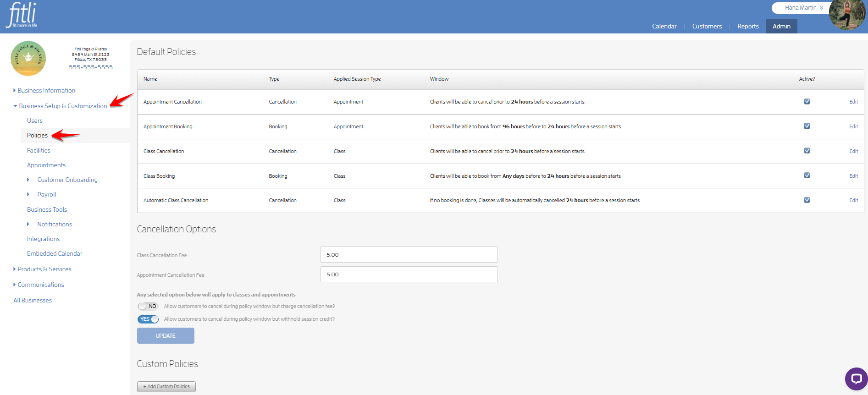This screenshot has height=395, width=868.
Task: Expand the Payroll submenu
Action: pos(42,194)
